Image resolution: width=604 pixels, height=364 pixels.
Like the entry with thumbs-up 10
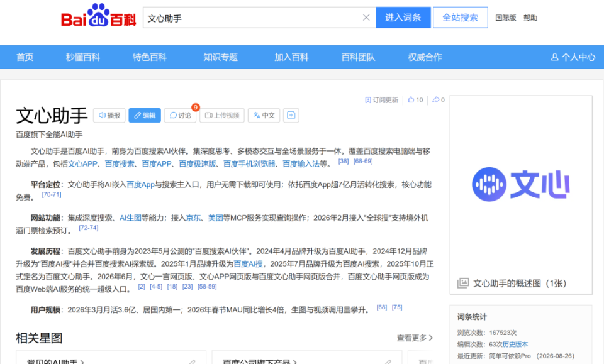click(415, 100)
